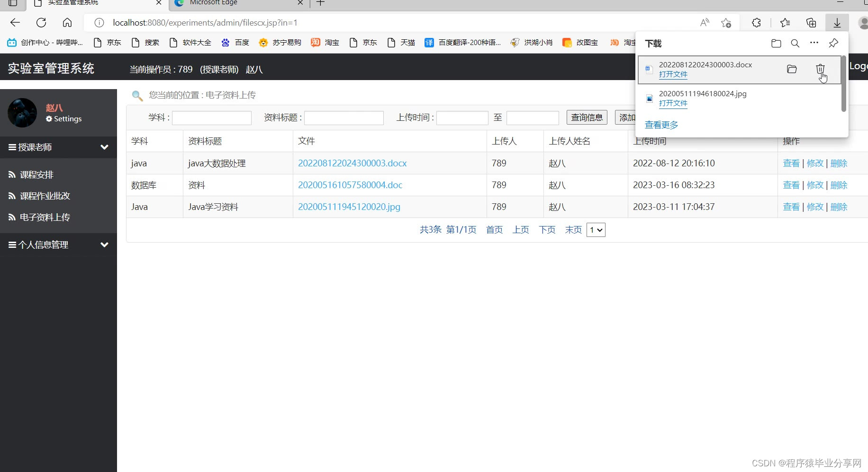View site information icon in address bar
This screenshot has width=868, height=472.
pos(99,23)
